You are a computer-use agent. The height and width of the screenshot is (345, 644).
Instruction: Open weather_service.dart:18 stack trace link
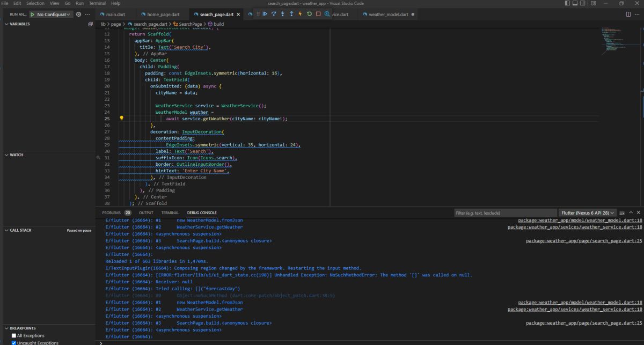[575, 227]
